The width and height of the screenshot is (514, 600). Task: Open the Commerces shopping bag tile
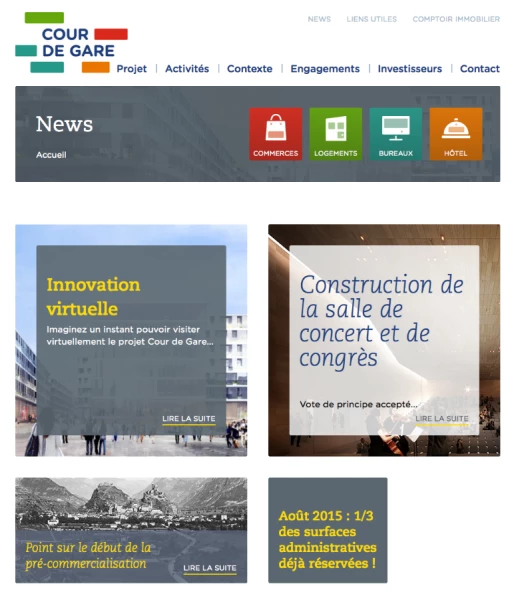pos(276,134)
